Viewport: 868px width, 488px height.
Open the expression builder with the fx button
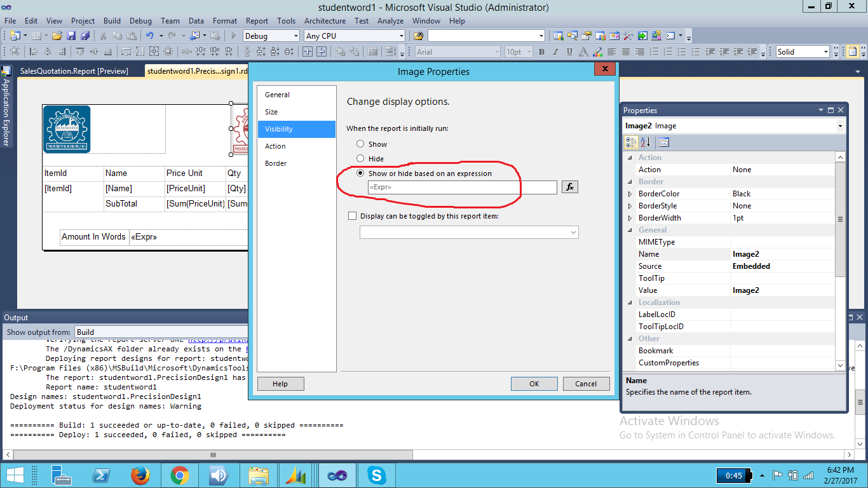click(x=569, y=186)
